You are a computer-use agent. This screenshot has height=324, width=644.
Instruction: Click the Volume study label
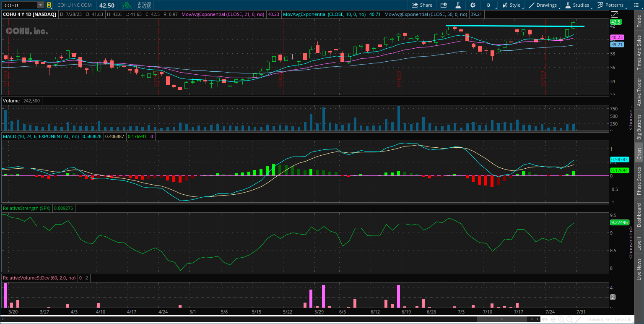point(11,101)
